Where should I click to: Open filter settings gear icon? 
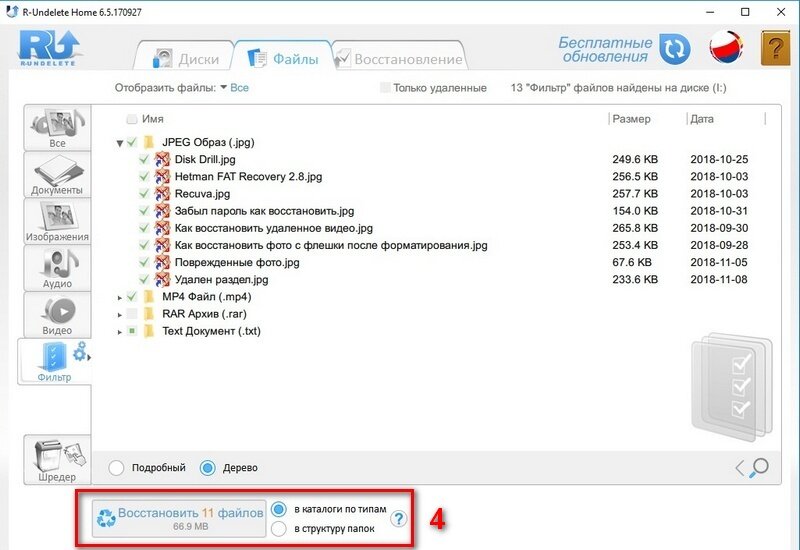[x=80, y=352]
